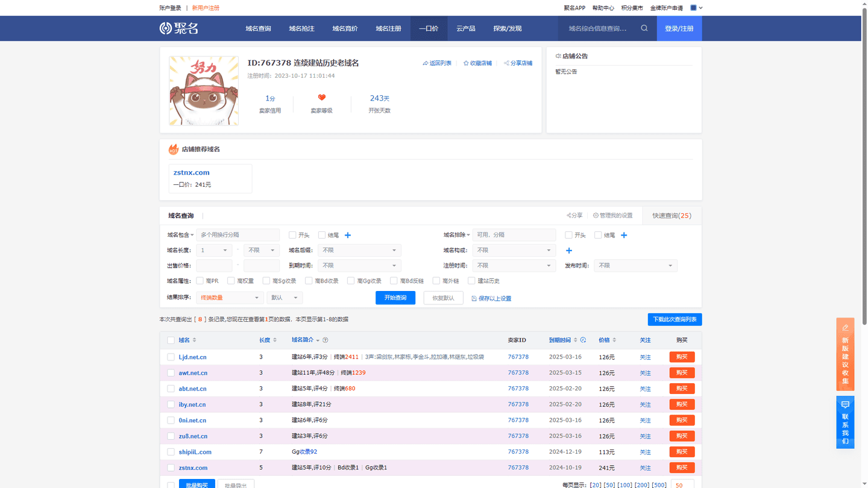Open the 注册时间 dropdown

[514, 266]
